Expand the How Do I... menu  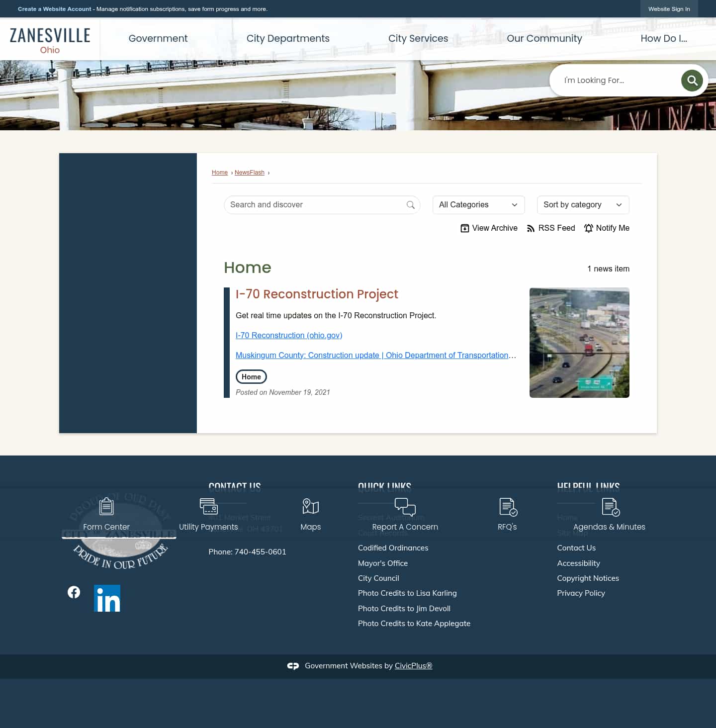point(664,38)
